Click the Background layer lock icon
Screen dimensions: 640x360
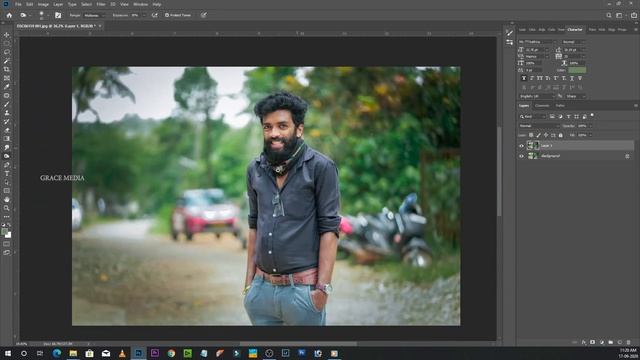coord(627,156)
